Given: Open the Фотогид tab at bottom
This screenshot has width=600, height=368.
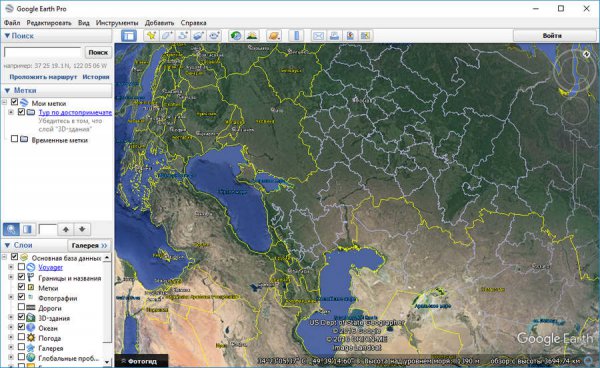Looking at the screenshot, I should [x=142, y=361].
